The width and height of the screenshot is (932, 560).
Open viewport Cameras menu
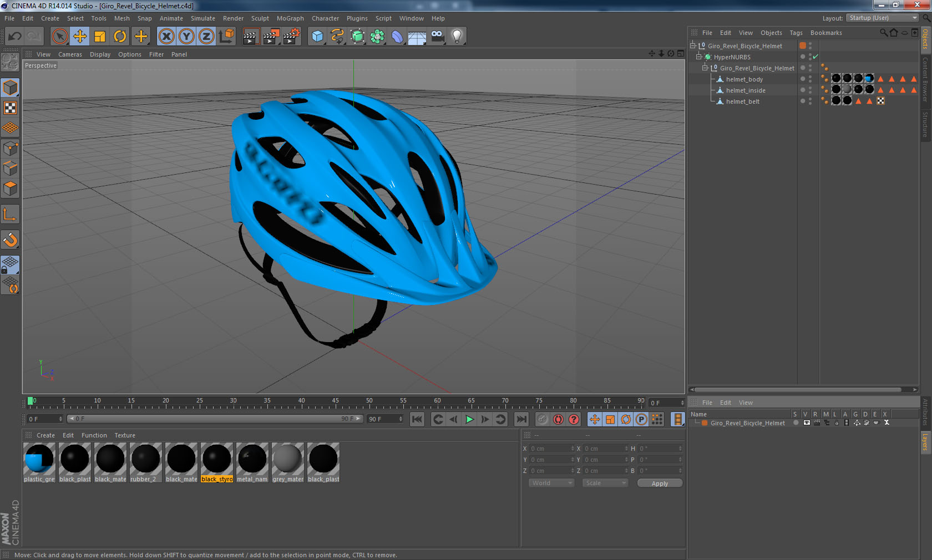point(70,54)
